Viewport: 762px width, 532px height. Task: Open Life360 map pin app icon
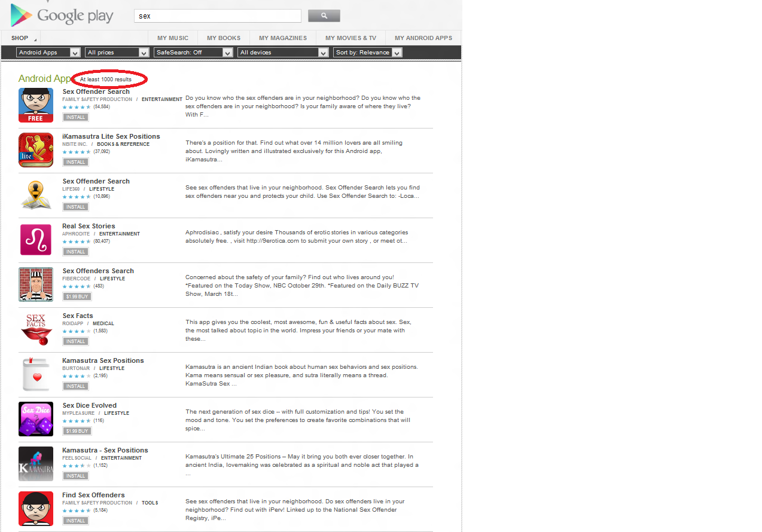(36, 195)
